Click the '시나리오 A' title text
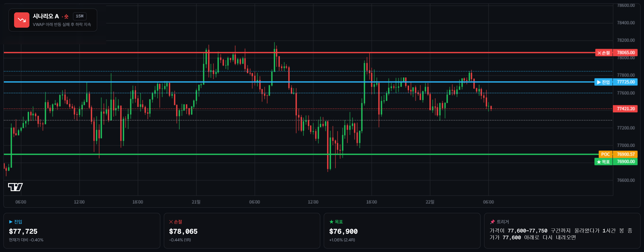This screenshot has width=644, height=252. coord(46,16)
